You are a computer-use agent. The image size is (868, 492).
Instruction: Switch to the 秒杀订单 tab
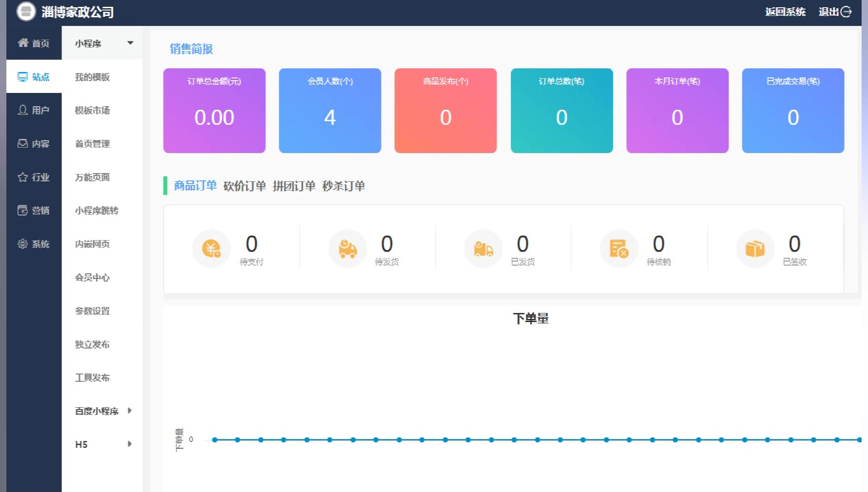point(344,186)
